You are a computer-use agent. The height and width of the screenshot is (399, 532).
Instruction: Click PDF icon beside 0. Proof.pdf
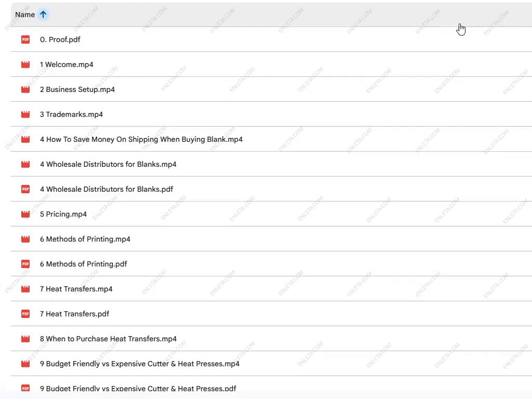[x=25, y=39]
